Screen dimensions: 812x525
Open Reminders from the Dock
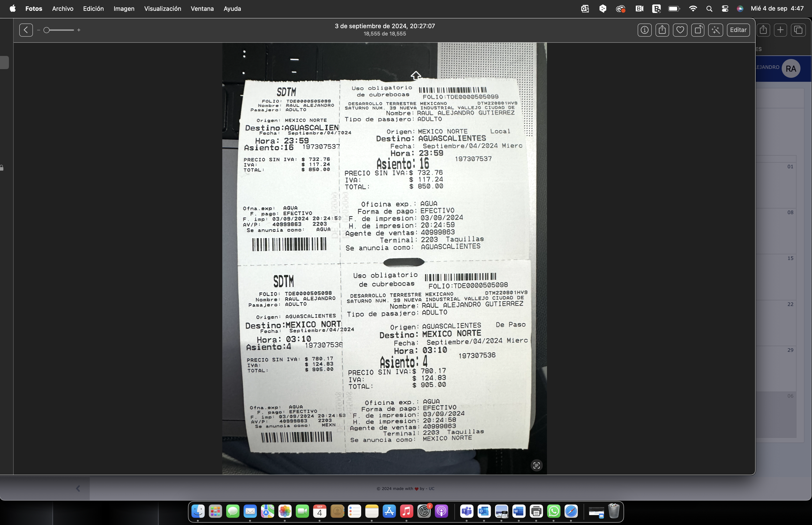click(x=354, y=511)
